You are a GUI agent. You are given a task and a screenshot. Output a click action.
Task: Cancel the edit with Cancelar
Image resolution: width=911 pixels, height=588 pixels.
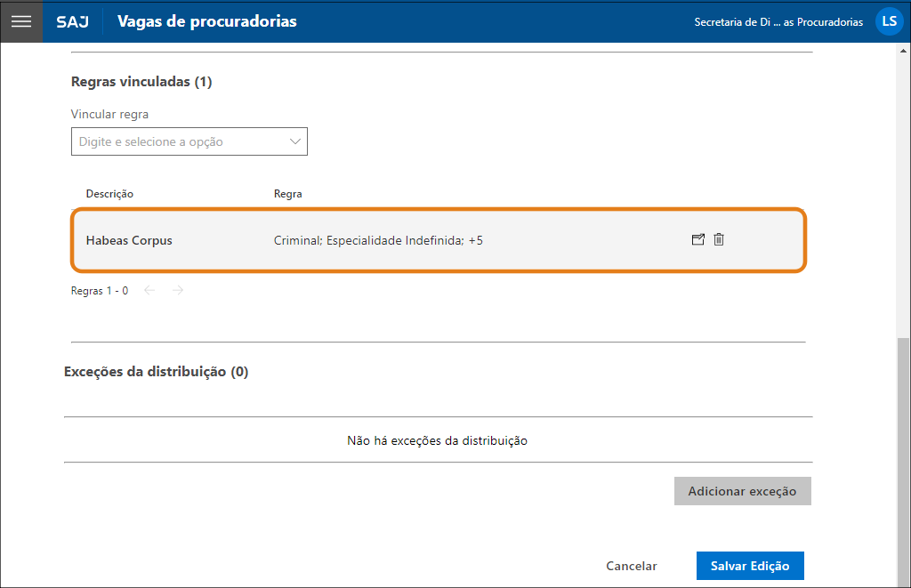click(x=631, y=566)
